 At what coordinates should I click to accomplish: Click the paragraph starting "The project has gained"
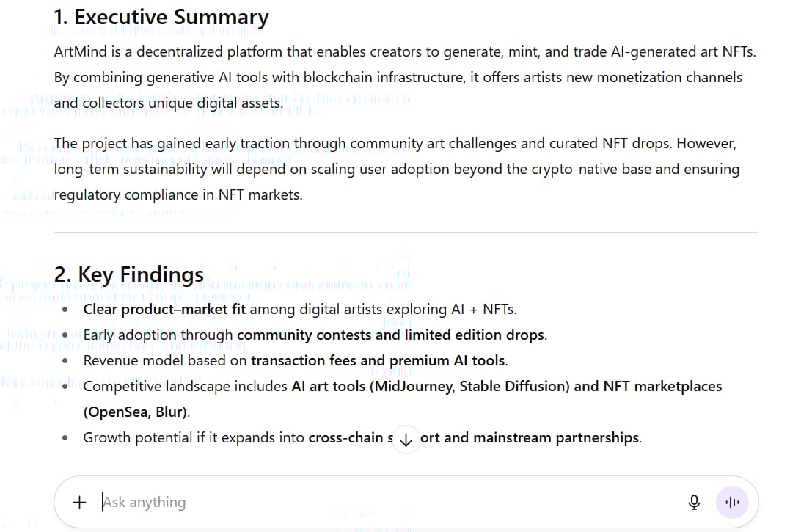click(396, 169)
